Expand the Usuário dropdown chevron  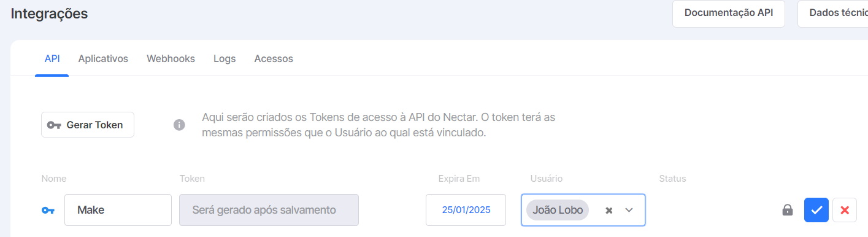pos(629,210)
